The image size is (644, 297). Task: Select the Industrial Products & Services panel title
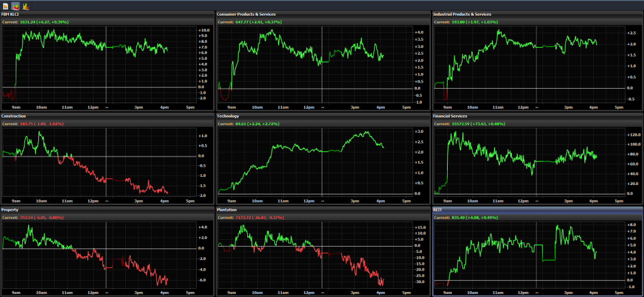pyautogui.click(x=462, y=14)
